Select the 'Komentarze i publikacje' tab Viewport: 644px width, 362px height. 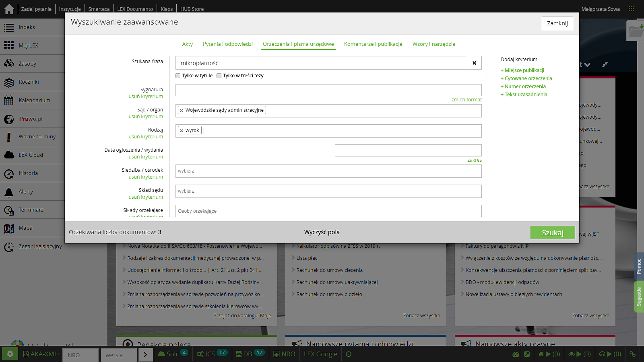click(x=373, y=44)
